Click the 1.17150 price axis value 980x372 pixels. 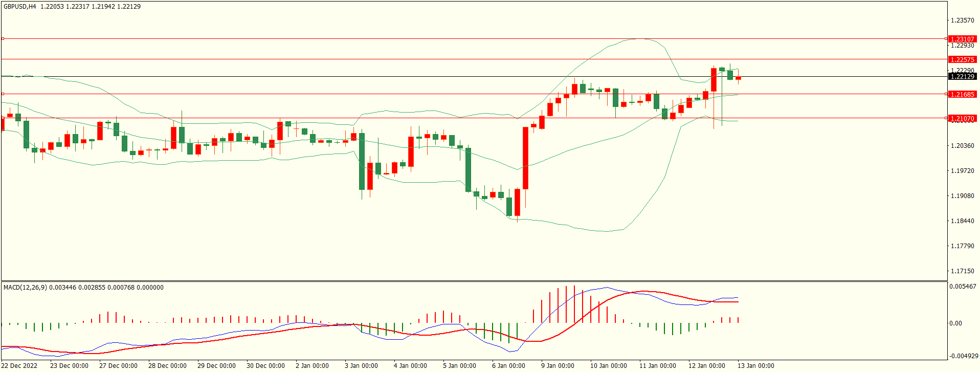click(962, 271)
